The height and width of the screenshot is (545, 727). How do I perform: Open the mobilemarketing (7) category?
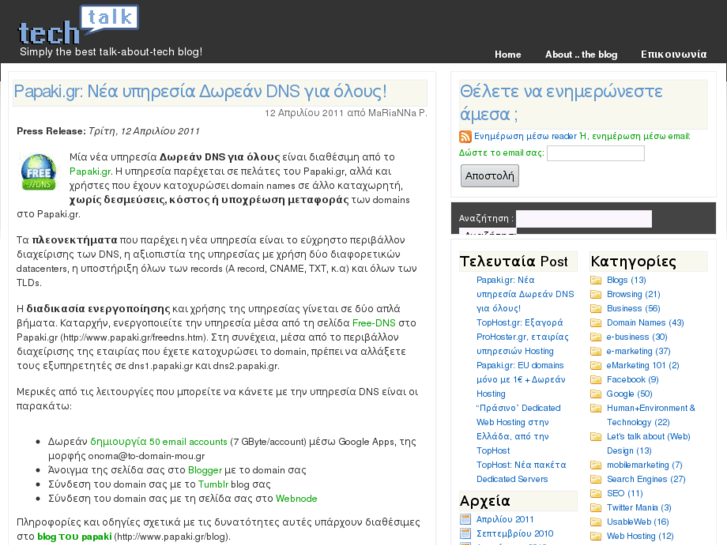644,465
